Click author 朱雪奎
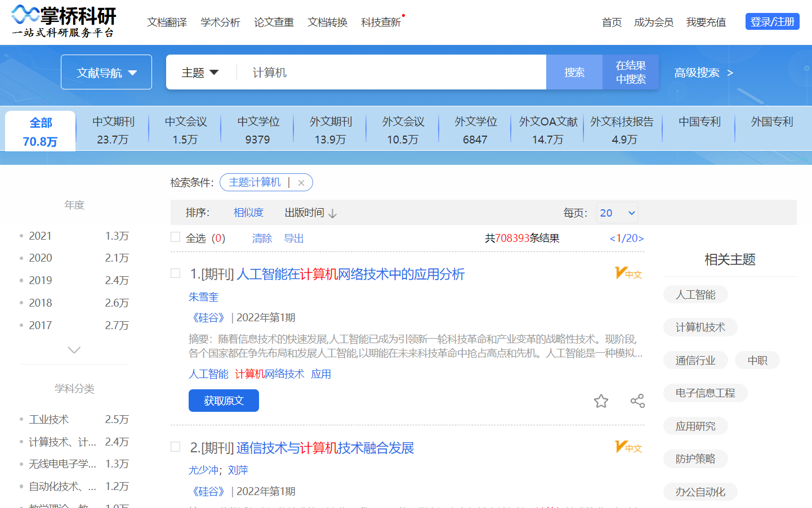 point(203,296)
